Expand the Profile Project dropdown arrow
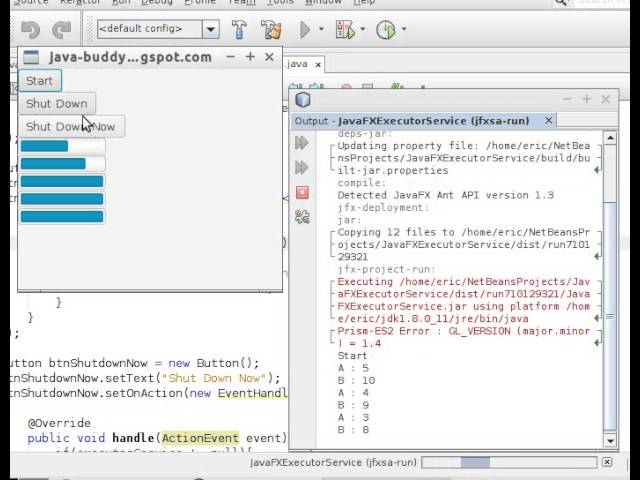 (x=404, y=29)
